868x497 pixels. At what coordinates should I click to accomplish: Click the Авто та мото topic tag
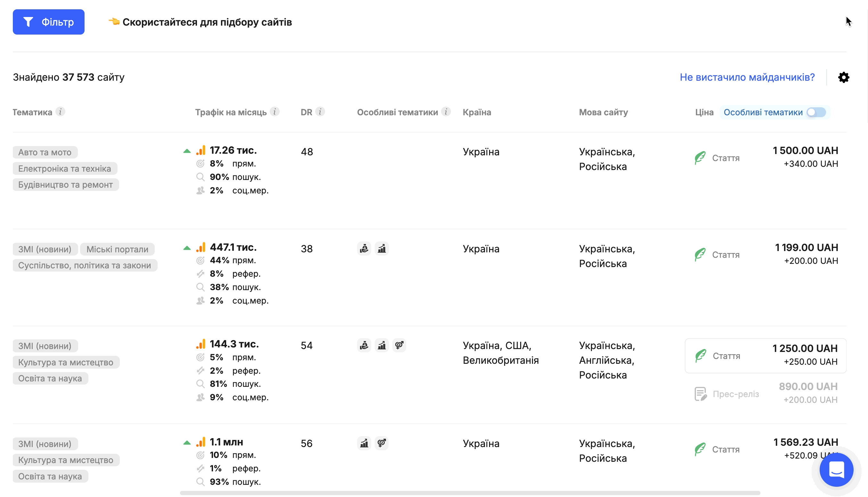click(45, 152)
